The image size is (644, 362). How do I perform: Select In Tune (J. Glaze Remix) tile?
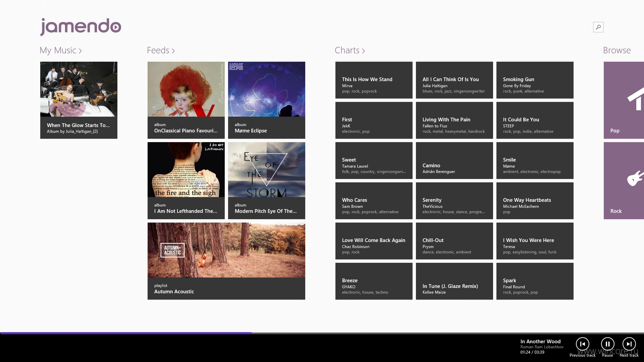(x=454, y=281)
